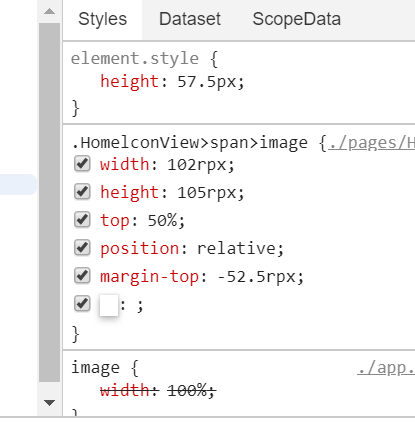Edit the 102rpx width value
Image resolution: width=415 pixels, height=424 pixels.
click(x=197, y=164)
